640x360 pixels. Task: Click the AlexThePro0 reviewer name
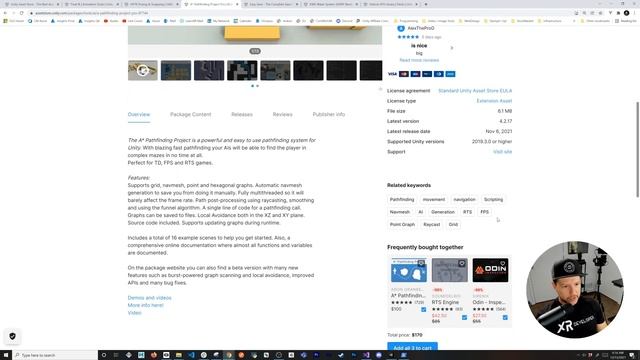(421, 28)
